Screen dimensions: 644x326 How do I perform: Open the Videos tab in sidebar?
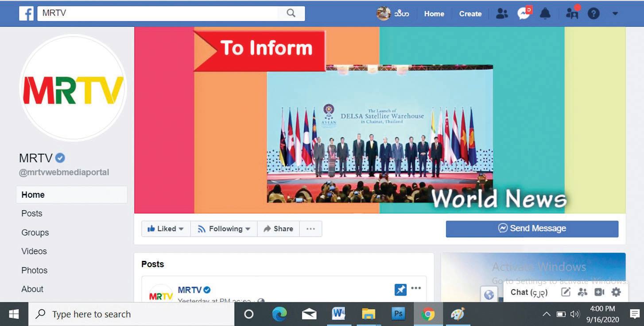click(x=34, y=251)
